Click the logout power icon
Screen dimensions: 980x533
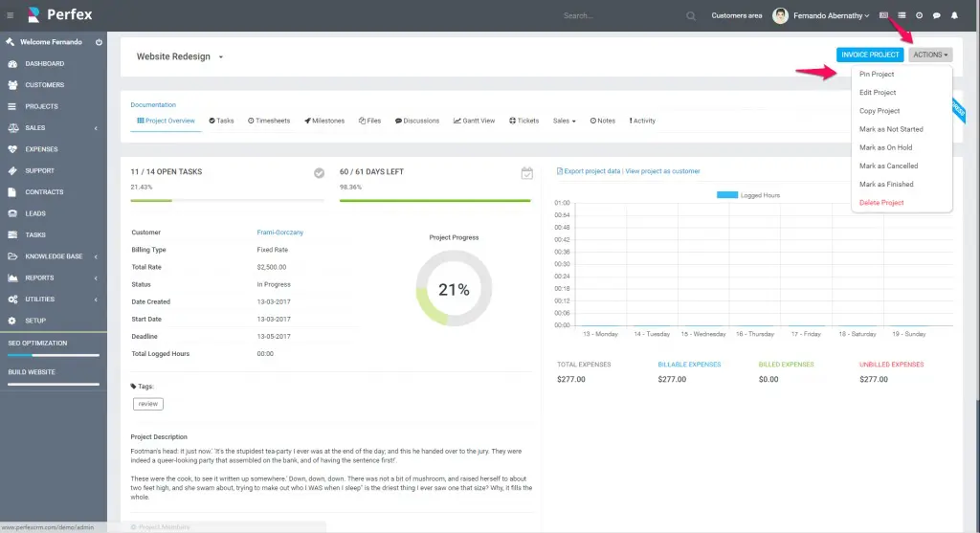pos(100,42)
